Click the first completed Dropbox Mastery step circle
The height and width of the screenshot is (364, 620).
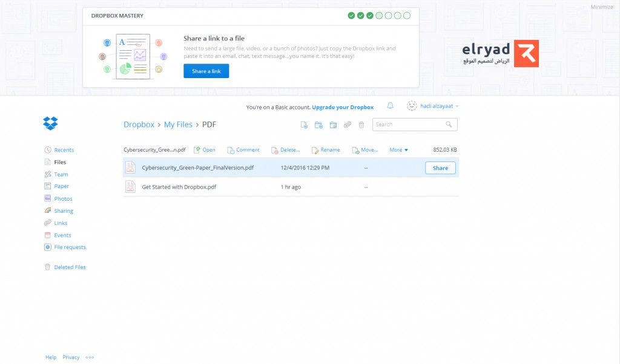[x=351, y=16]
